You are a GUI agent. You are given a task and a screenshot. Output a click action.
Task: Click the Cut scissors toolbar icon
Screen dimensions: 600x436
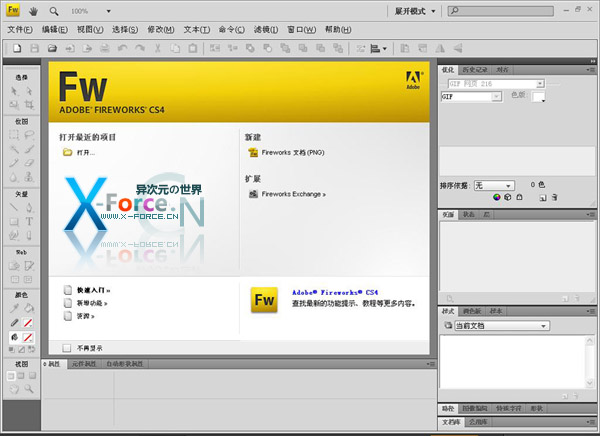[x=157, y=48]
